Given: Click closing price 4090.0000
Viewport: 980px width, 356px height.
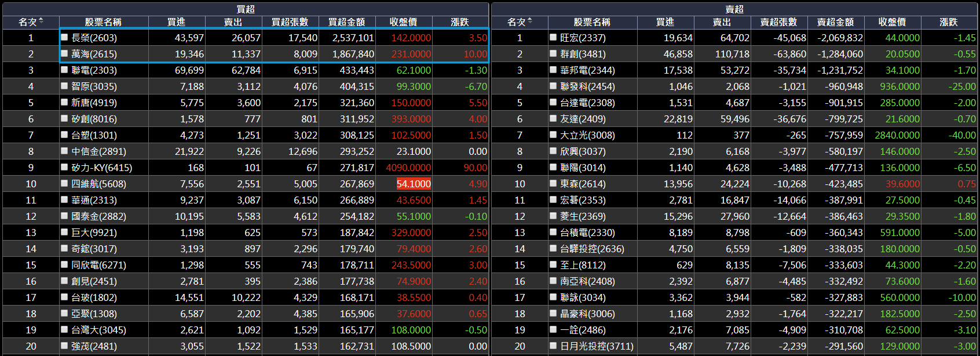Looking at the screenshot, I should pos(408,168).
